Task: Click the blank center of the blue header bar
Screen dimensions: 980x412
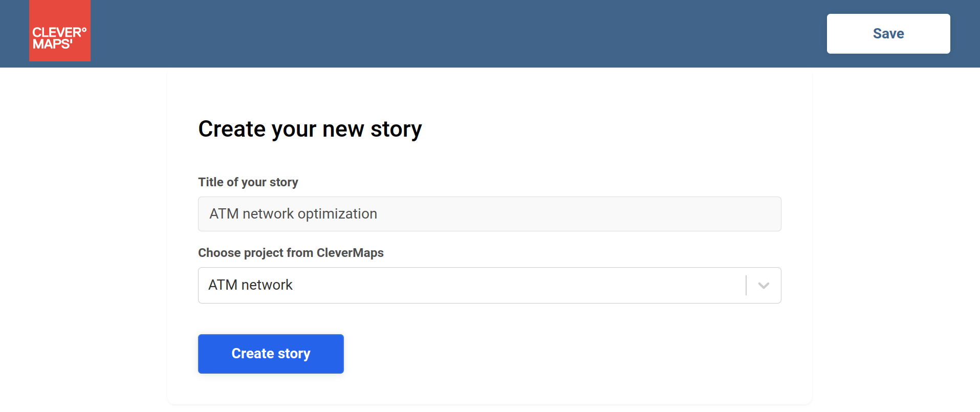Action: click(x=461, y=34)
